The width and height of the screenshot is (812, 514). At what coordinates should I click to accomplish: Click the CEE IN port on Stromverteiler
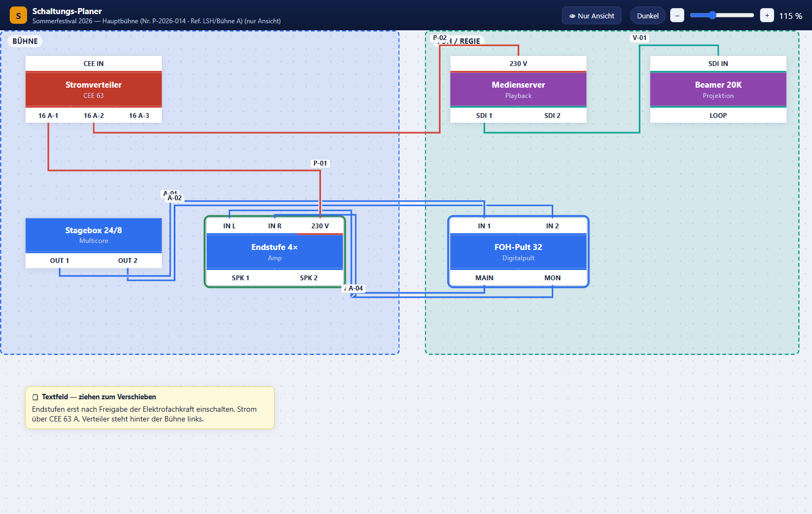(x=94, y=63)
